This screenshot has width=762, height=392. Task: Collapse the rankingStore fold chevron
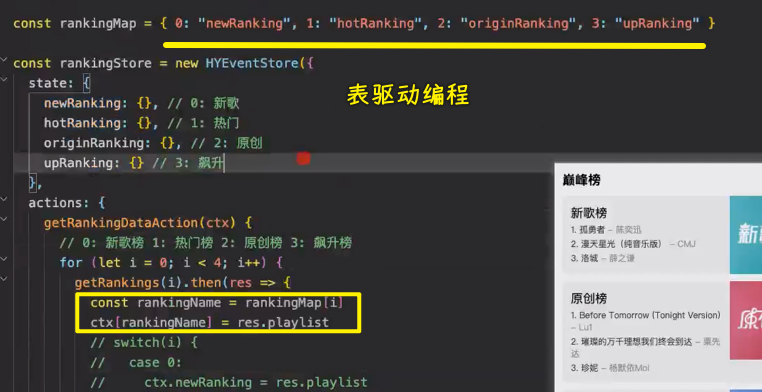4,59
